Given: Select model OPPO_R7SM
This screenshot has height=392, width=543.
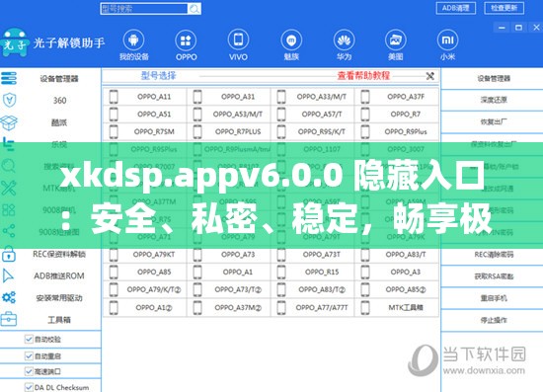Looking at the screenshot, I should pos(154,131).
